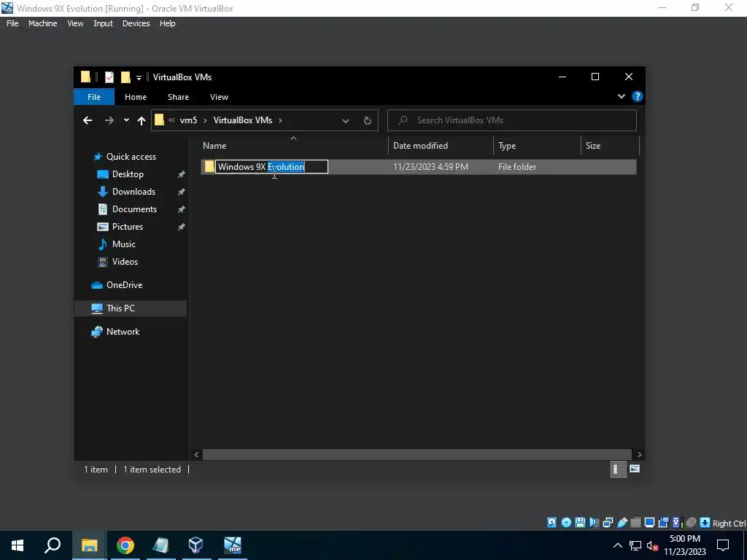Open the Customize Quick Access Toolbar dropdown

(139, 77)
